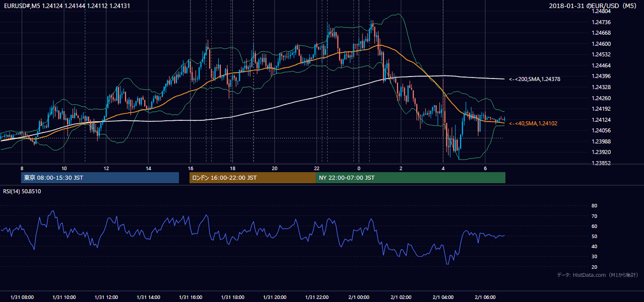Select the Tokyo 08:00-15:30 JST session bar
Screen dimensions: 644x302
click(x=100, y=178)
